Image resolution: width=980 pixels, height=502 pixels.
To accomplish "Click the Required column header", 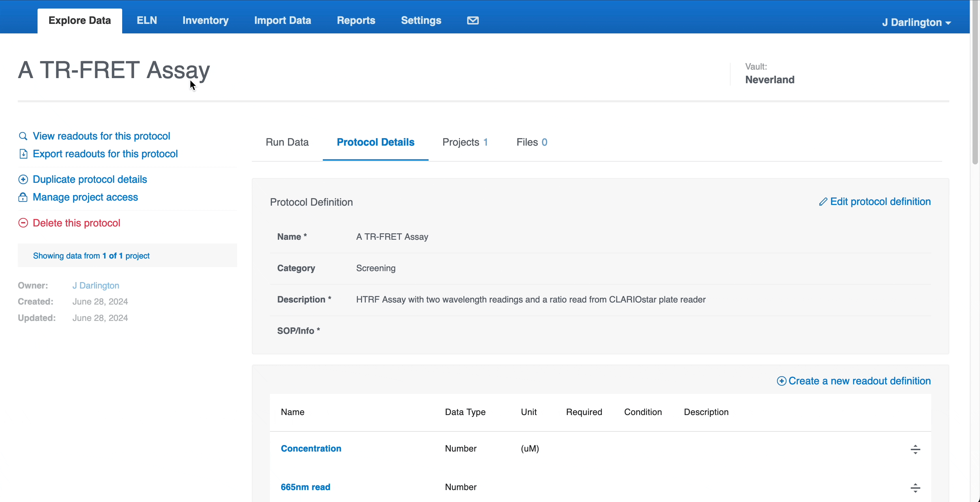I will pyautogui.click(x=584, y=412).
